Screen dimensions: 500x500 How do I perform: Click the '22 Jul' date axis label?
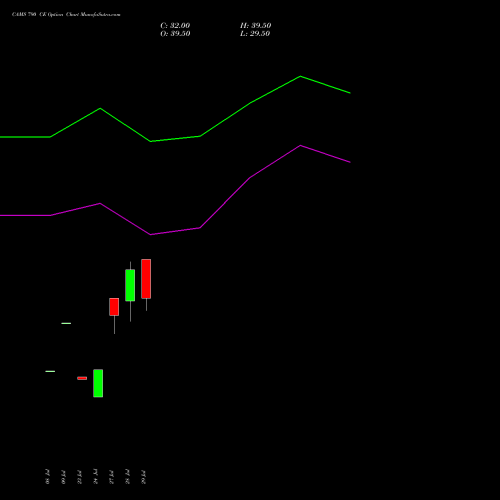click(x=79, y=477)
